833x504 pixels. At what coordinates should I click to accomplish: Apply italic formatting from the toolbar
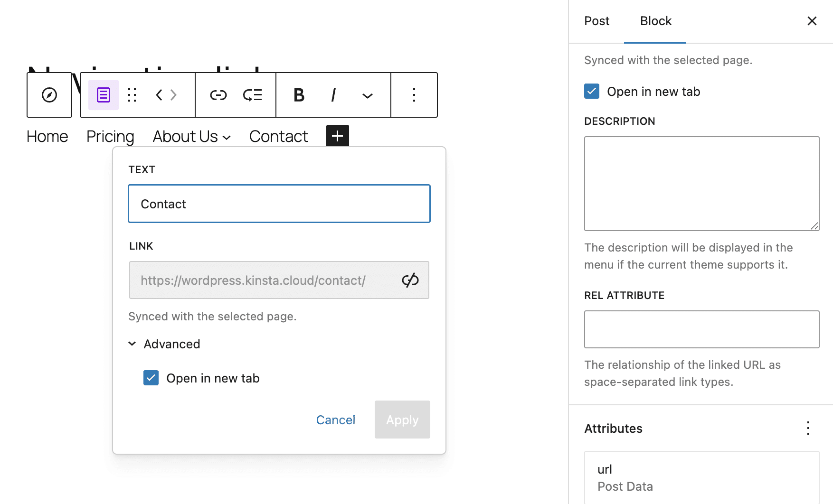click(333, 95)
